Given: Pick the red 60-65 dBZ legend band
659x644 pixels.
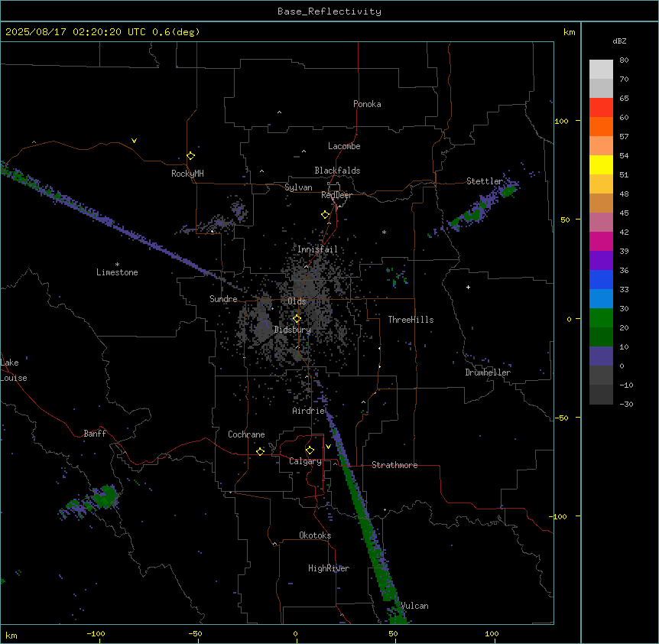Looking at the screenshot, I should (x=601, y=107).
